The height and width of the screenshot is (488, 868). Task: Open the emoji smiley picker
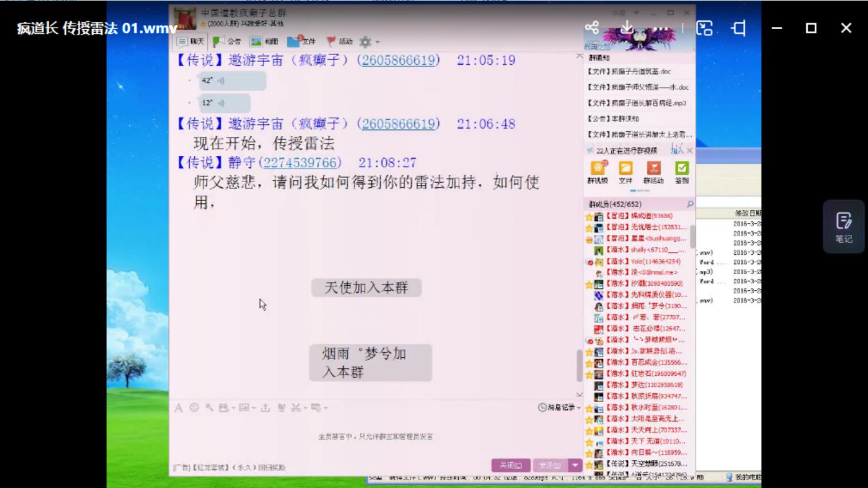tap(194, 408)
